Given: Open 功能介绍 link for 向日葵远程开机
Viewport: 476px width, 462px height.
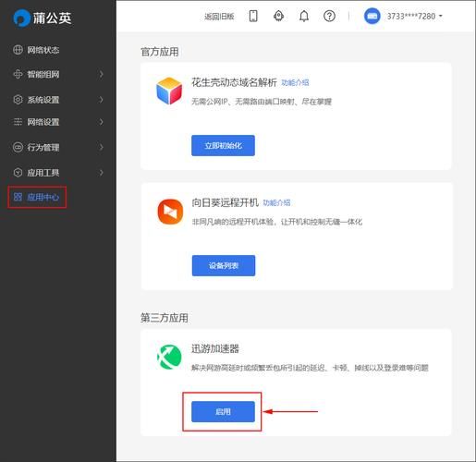Looking at the screenshot, I should (276, 202).
